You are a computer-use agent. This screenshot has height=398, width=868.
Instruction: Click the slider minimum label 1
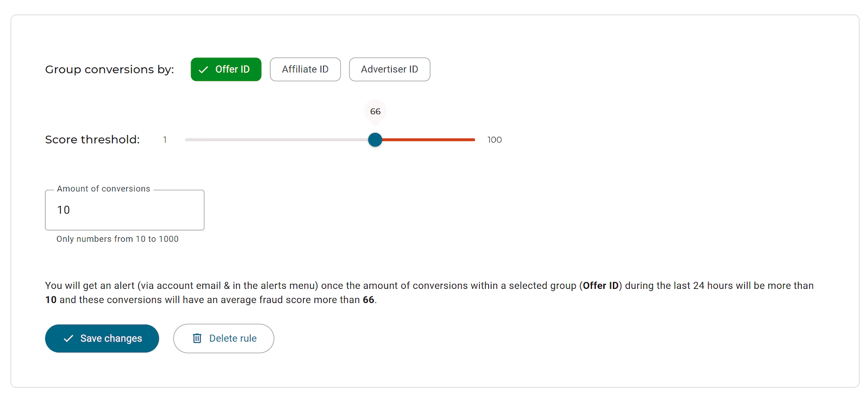click(165, 140)
